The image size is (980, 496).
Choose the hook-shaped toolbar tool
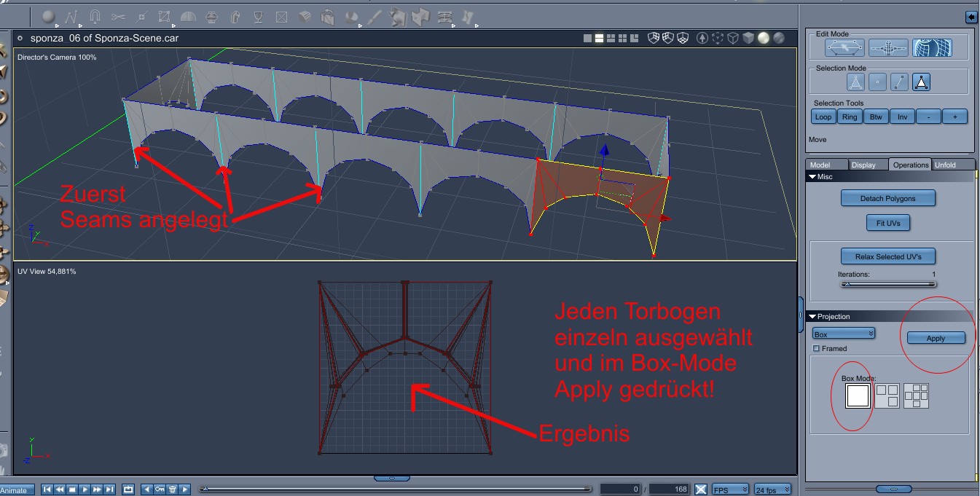(x=235, y=16)
